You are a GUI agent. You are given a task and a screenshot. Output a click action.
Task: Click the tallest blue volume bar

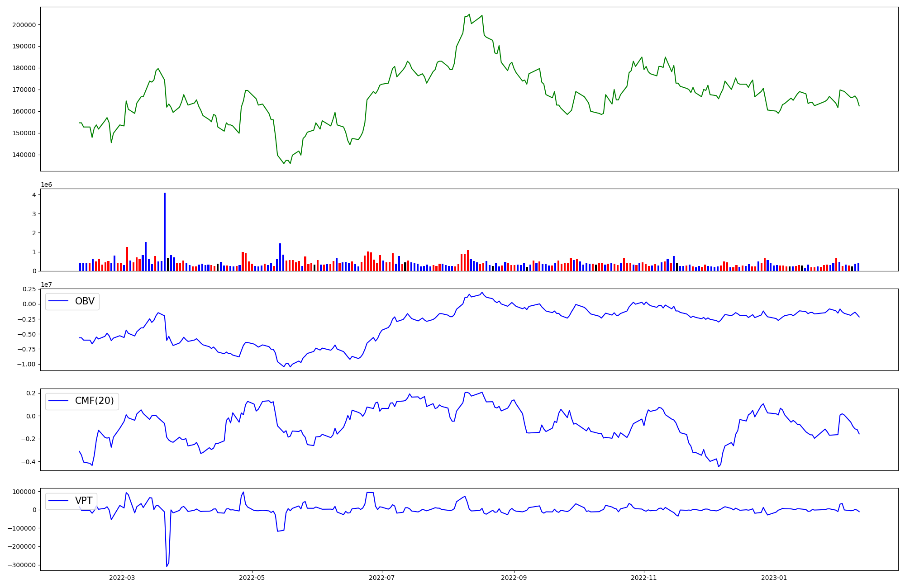pos(165,232)
